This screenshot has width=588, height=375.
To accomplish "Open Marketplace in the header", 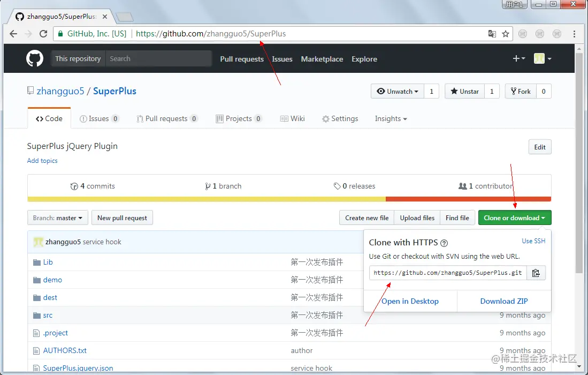I will point(322,59).
